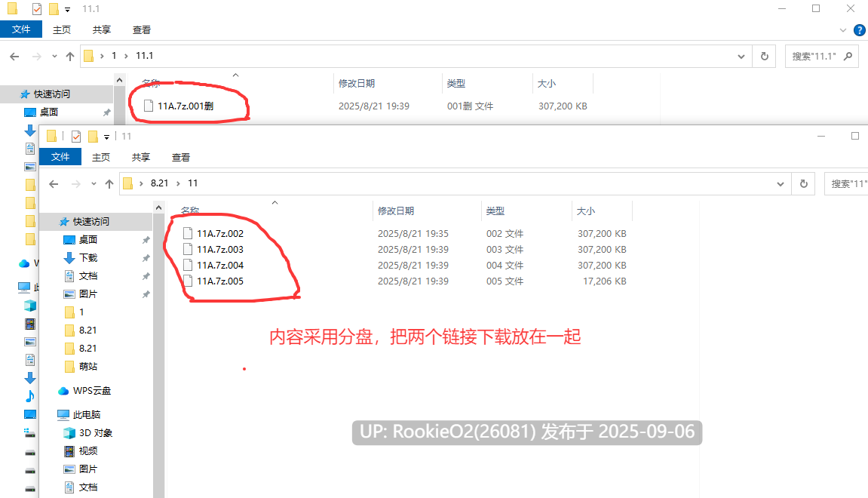Select file 11A.7z.002

(x=219, y=233)
